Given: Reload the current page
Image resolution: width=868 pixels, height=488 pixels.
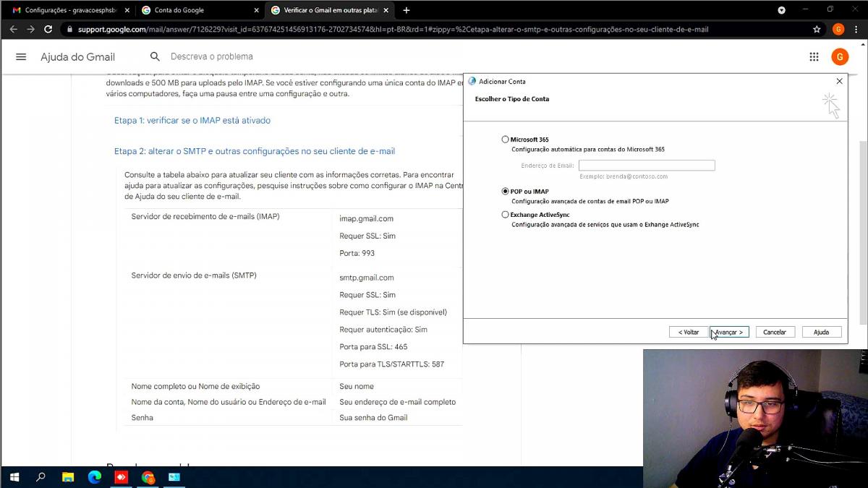Looking at the screenshot, I should [48, 30].
